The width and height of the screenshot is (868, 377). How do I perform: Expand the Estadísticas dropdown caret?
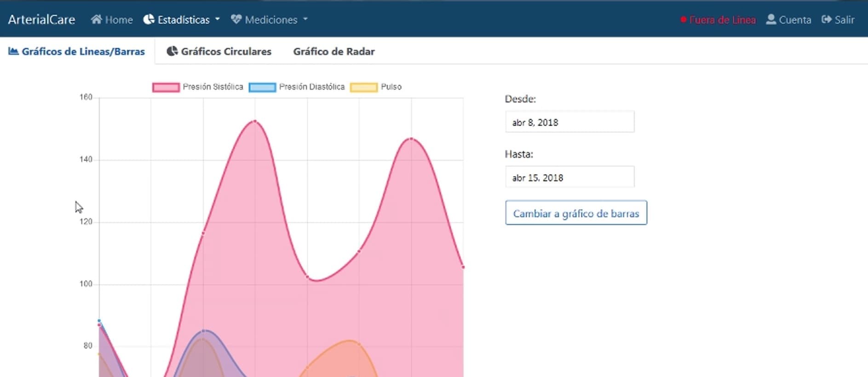click(218, 19)
